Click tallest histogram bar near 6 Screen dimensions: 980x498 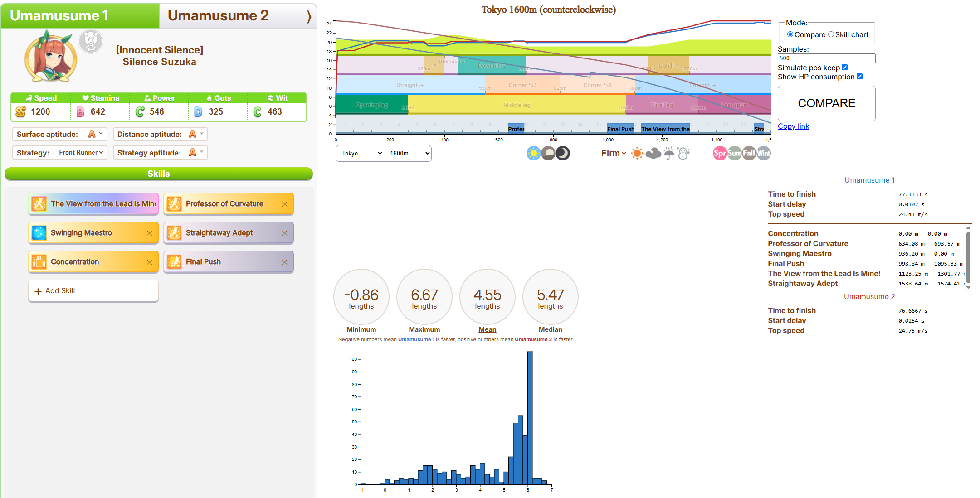530,418
